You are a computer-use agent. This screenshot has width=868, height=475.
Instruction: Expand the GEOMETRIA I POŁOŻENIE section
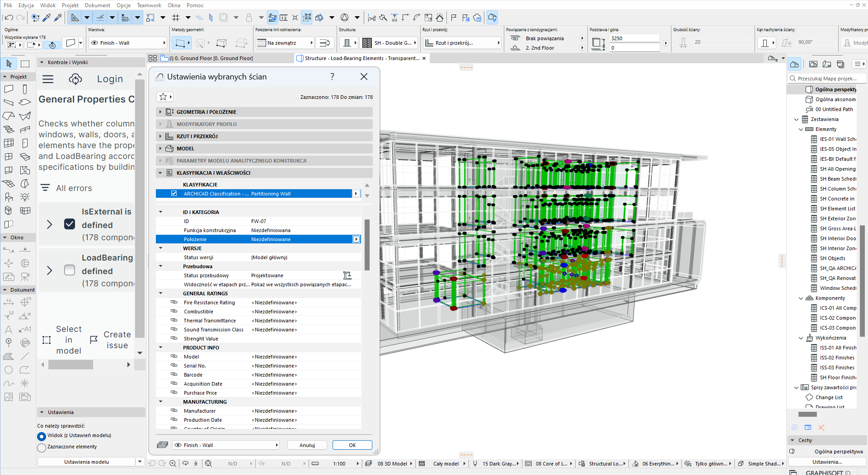pos(160,112)
